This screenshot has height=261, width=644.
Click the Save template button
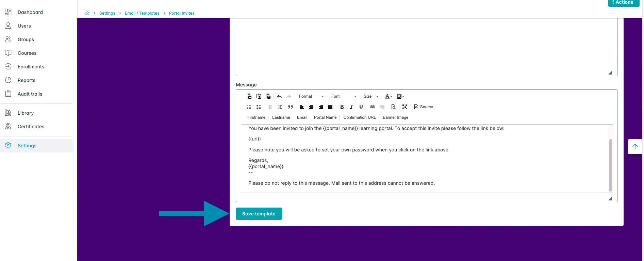[x=259, y=214]
